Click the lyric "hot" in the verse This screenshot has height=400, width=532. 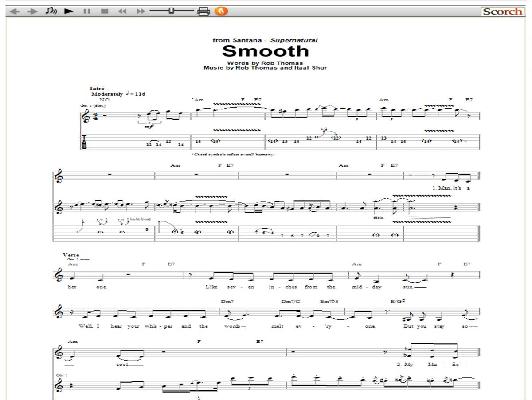(x=72, y=287)
